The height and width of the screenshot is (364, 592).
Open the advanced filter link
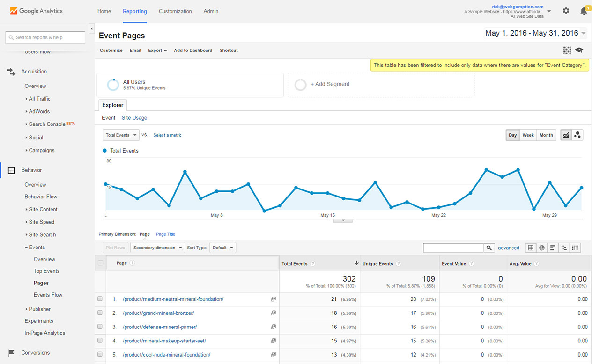click(x=509, y=248)
